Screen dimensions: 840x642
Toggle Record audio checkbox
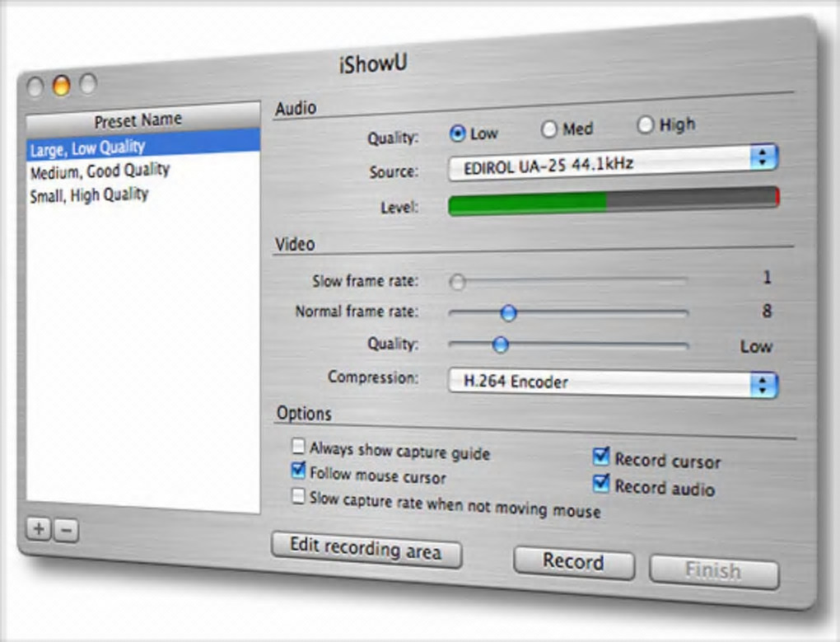click(601, 484)
